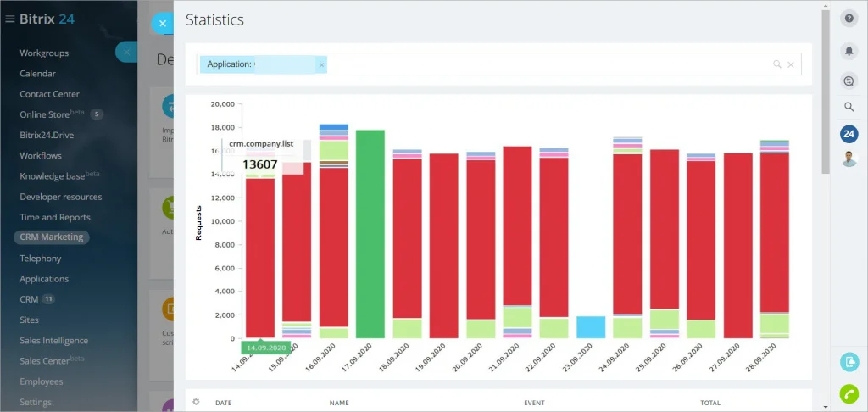
Task: Select Telephony in left menu
Action: 41,258
